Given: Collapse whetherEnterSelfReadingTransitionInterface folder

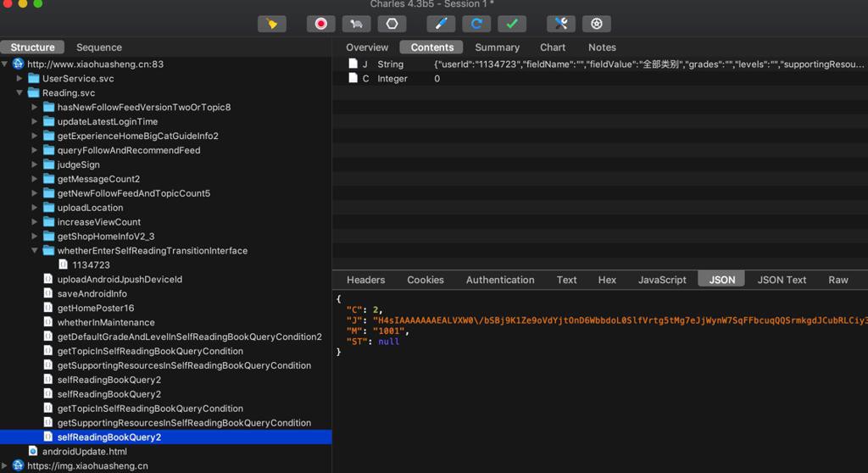Looking at the screenshot, I should point(34,250).
